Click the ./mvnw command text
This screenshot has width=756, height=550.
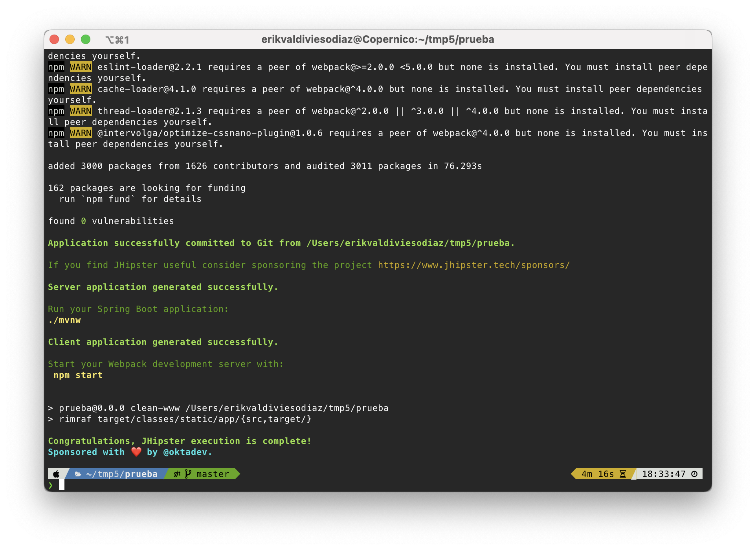[x=64, y=320]
